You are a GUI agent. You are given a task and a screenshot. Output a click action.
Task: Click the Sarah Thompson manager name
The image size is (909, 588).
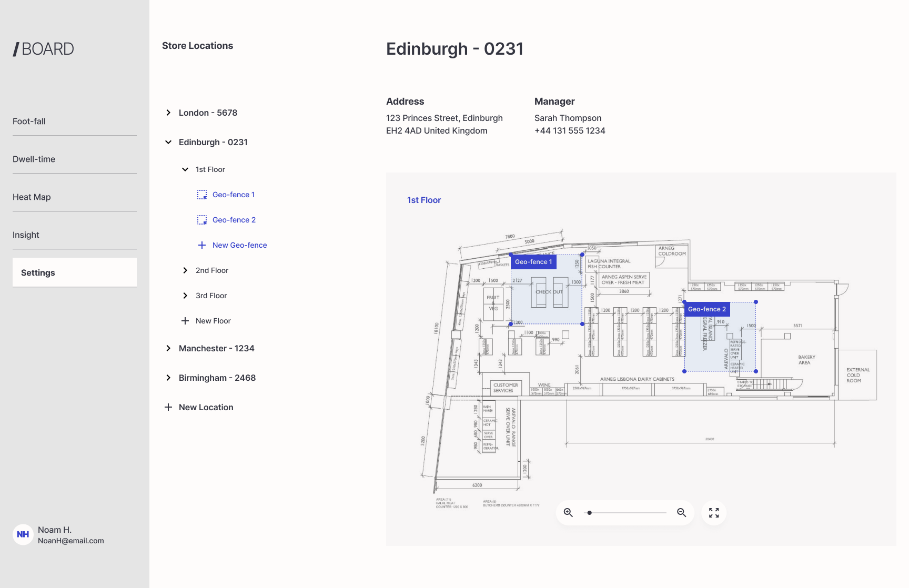(568, 118)
